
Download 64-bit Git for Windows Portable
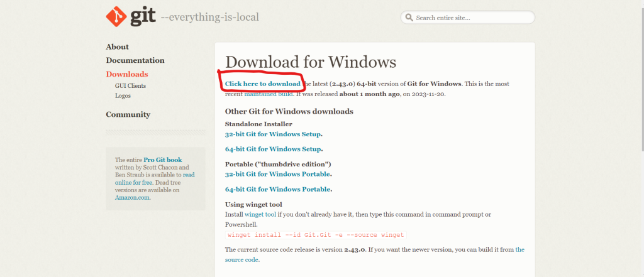pyautogui.click(x=277, y=189)
